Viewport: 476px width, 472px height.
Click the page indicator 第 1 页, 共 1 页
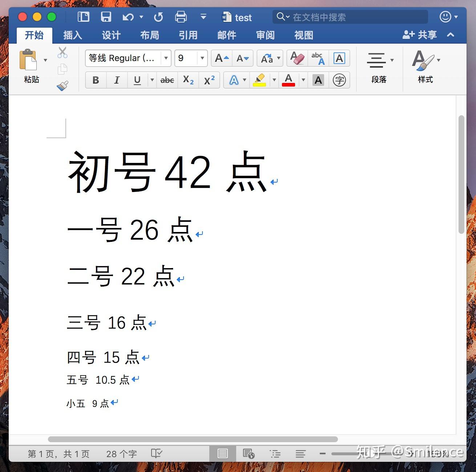(x=59, y=454)
